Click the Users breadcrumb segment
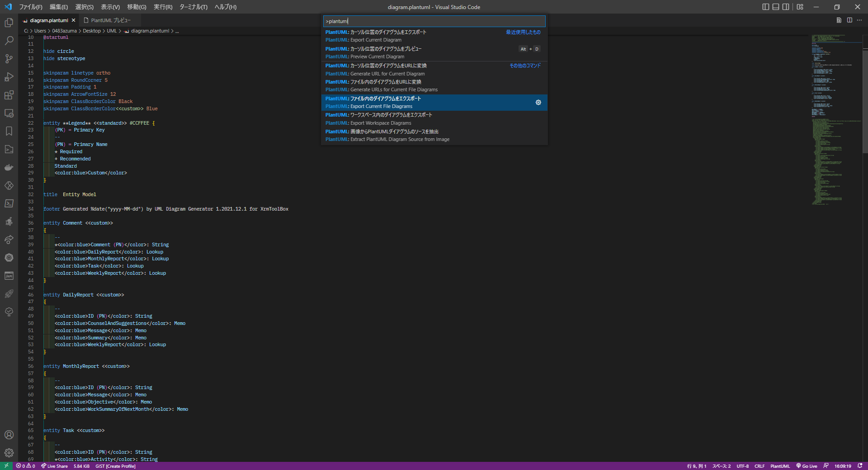Image resolution: width=868 pixels, height=470 pixels. (x=40, y=31)
